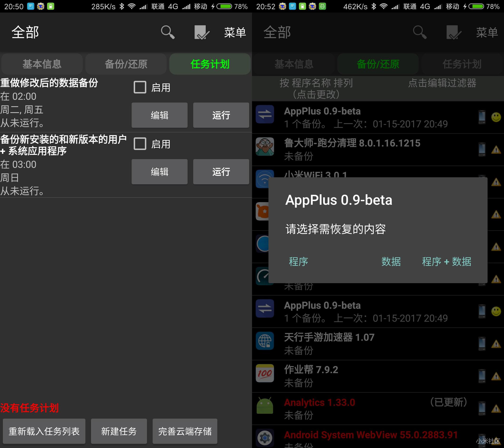Screen dimensions: 504x448
Task: Tap the phone storage icon on top AppPlus row
Action: 482,117
